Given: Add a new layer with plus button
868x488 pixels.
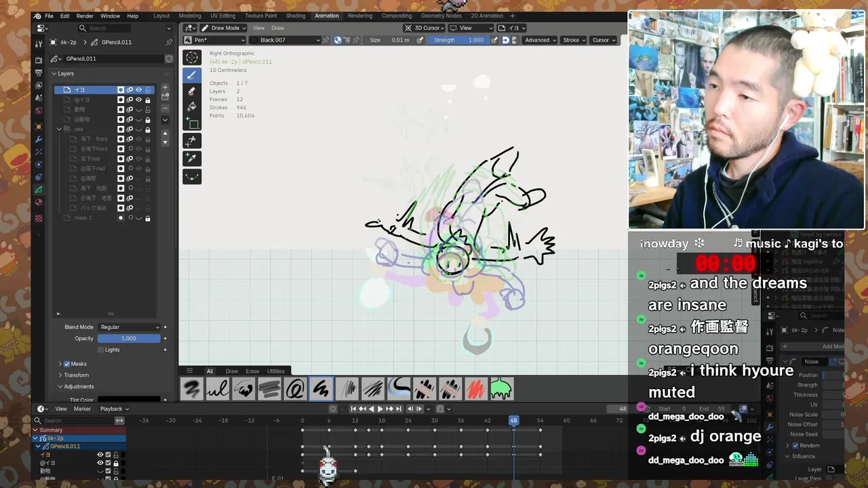Looking at the screenshot, I should (165, 88).
